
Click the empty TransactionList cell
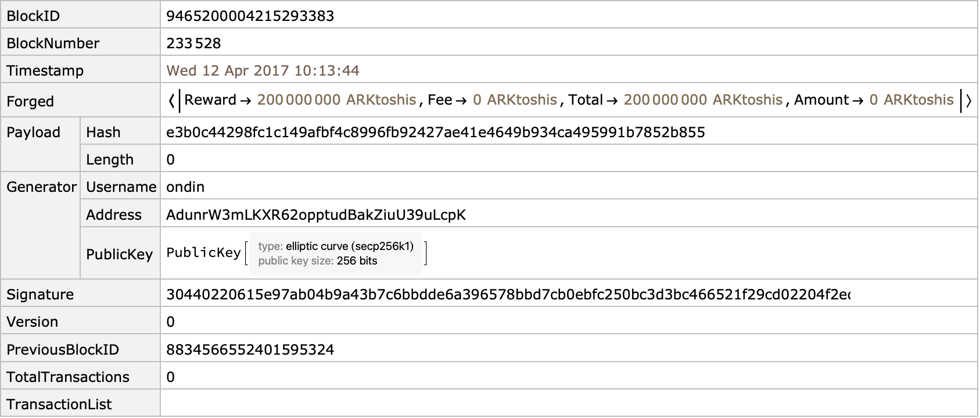coord(569,404)
